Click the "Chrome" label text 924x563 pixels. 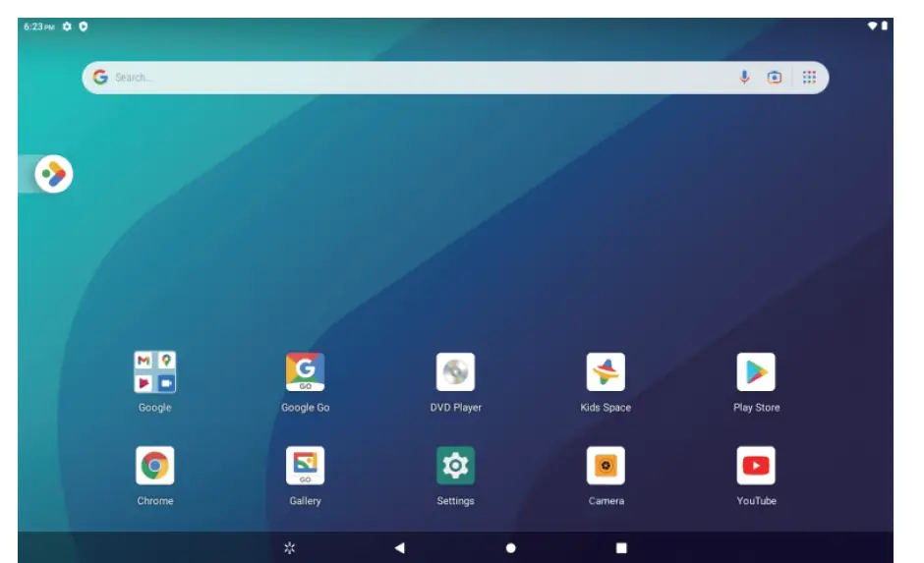155,501
